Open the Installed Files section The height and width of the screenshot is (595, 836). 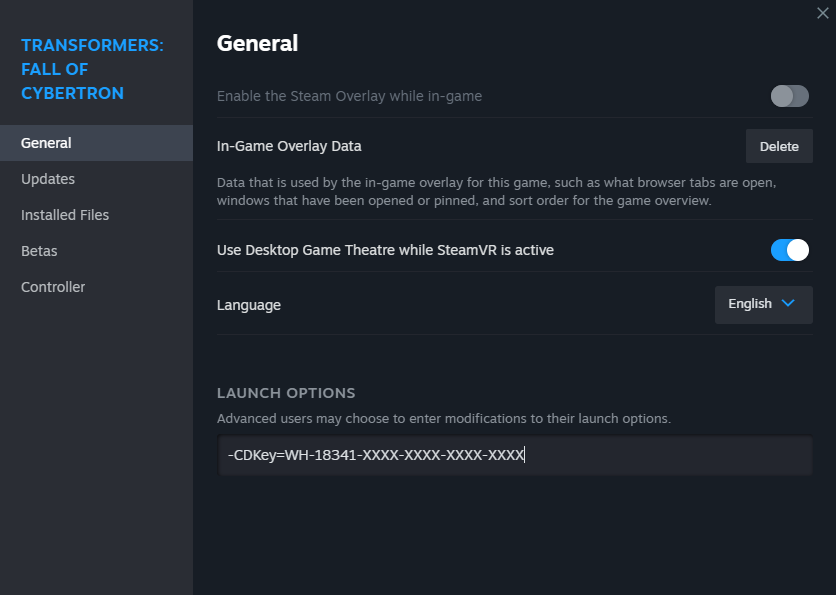65,215
